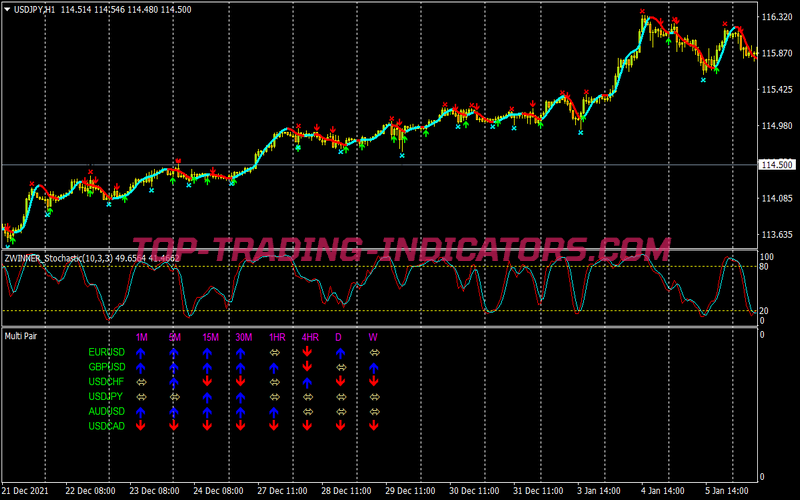Click the AUDUSD 1M up arrow
This screenshot has height=500, width=800.
coord(141,412)
